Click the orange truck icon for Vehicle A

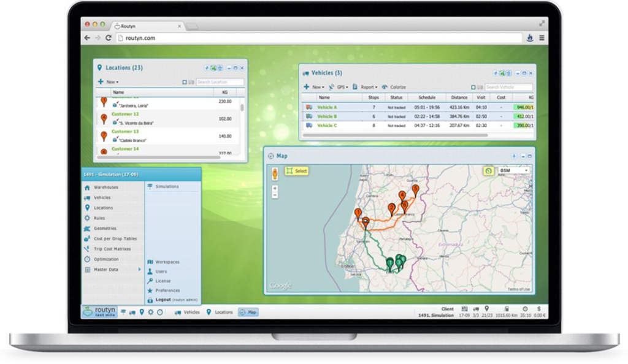click(309, 107)
